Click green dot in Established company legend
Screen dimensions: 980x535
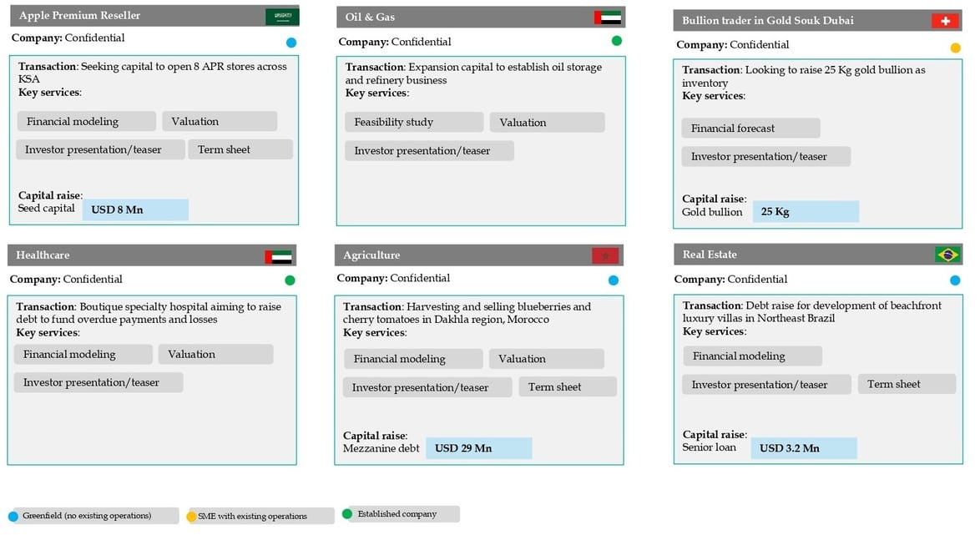(347, 514)
